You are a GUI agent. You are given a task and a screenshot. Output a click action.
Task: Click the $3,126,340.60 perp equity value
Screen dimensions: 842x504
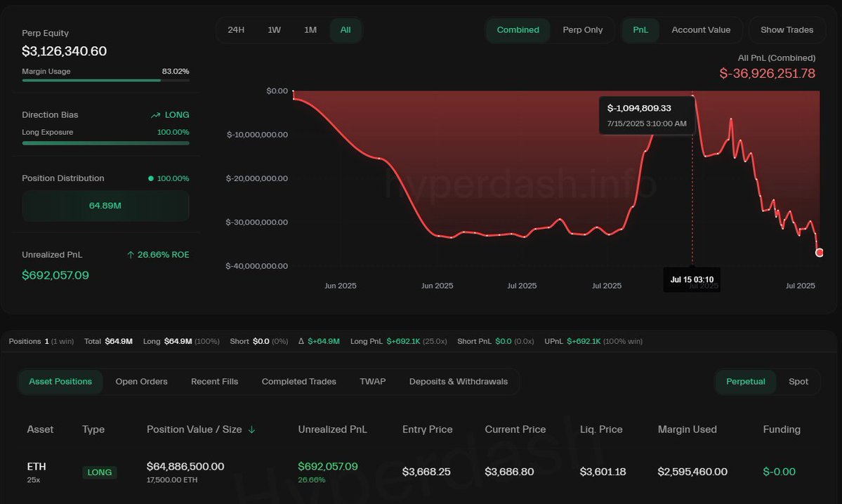(65, 51)
